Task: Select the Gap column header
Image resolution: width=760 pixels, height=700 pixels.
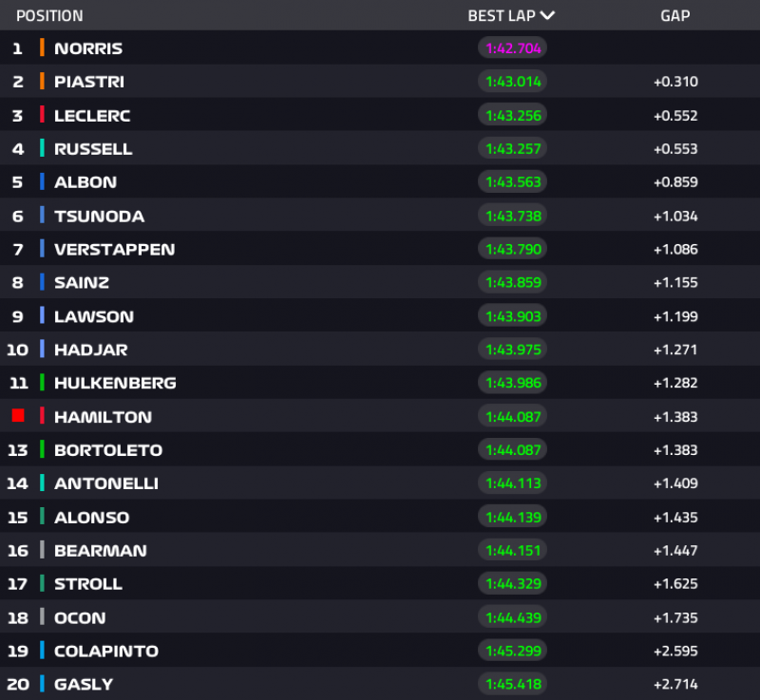Action: [x=674, y=16]
